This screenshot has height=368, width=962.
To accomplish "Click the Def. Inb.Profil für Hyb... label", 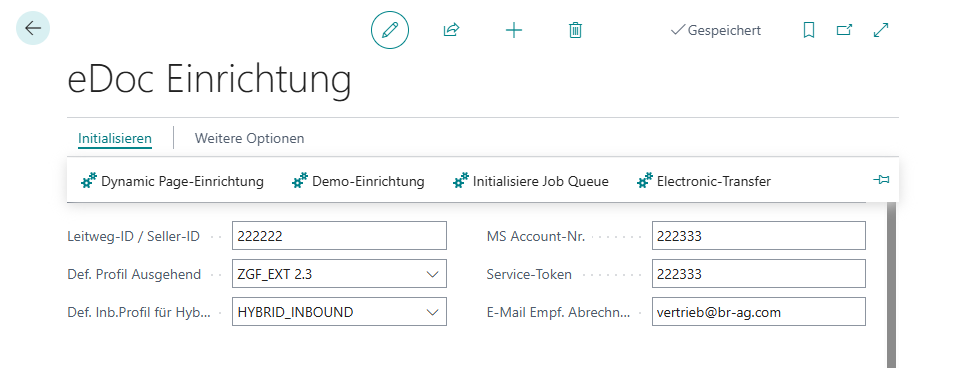I will click(x=139, y=312).
